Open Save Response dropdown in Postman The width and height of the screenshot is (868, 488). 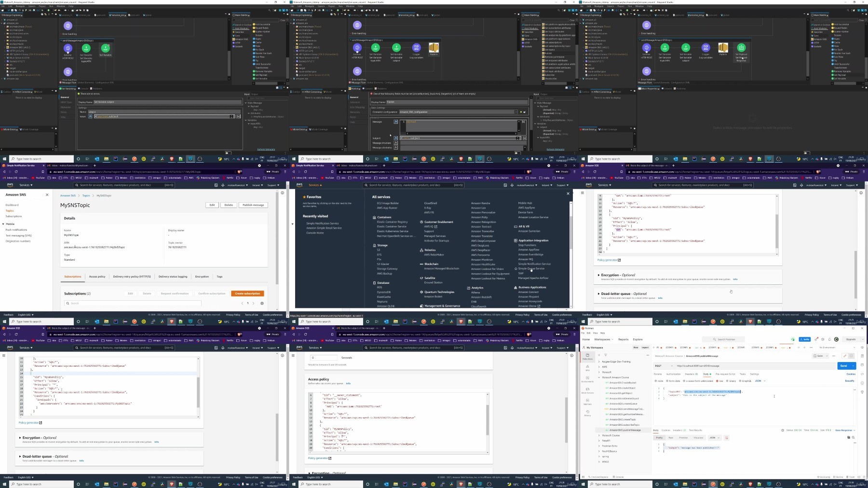[x=845, y=430]
